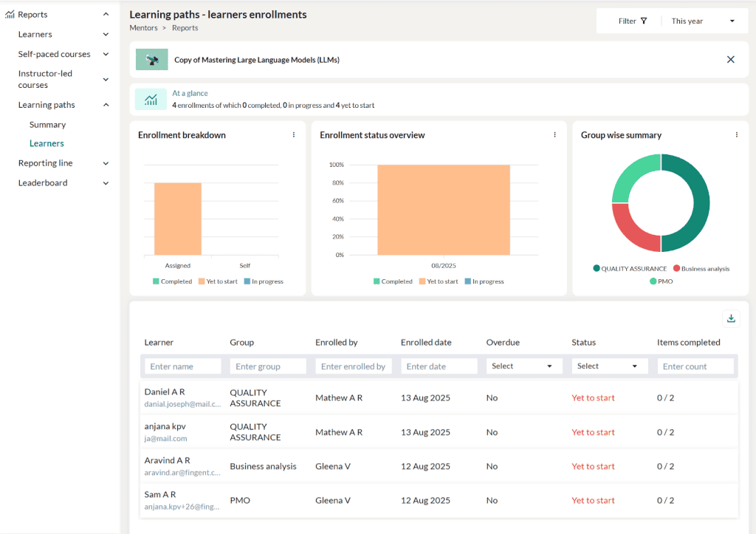
Task: Open the Overdue Select dropdown
Action: (523, 366)
